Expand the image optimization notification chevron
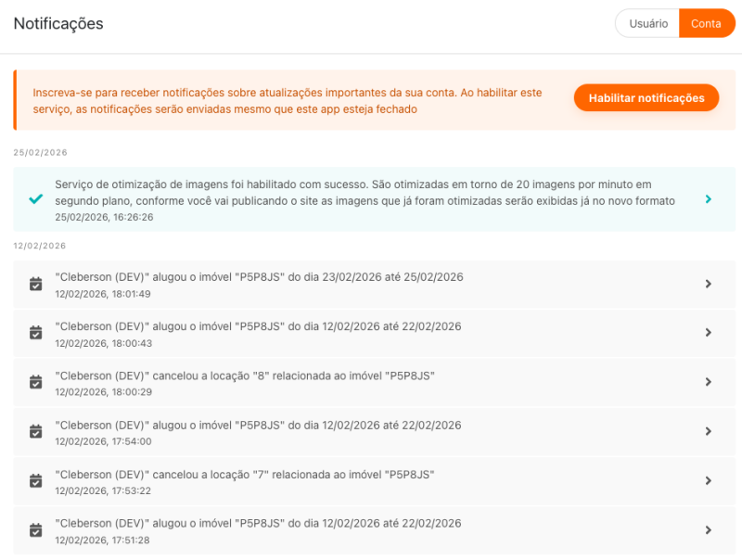The width and height of the screenshot is (742, 560). point(708,199)
